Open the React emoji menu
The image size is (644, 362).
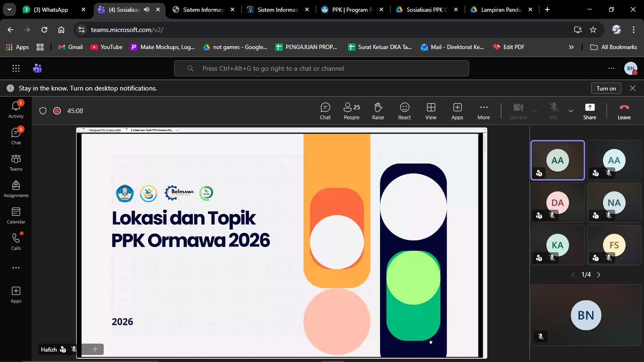pos(404,111)
